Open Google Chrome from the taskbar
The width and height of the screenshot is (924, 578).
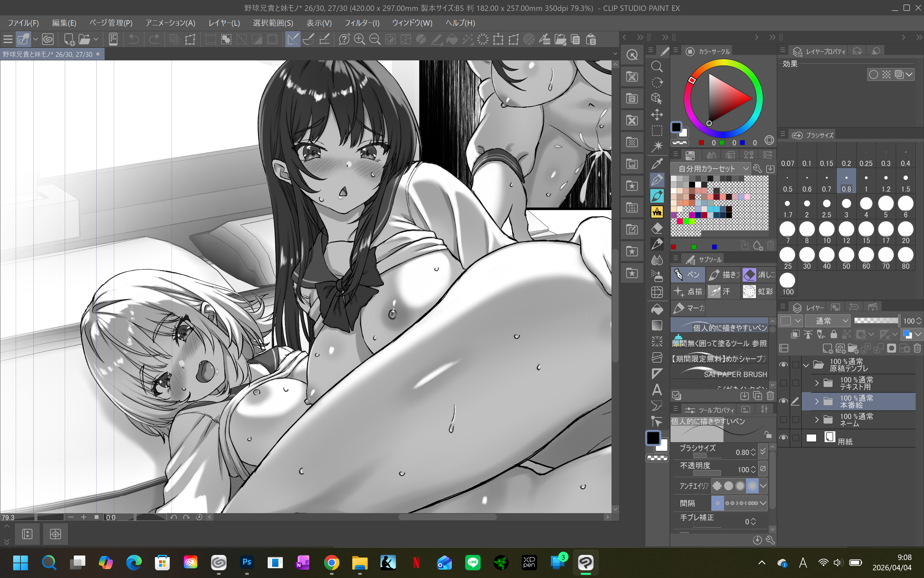tap(331, 562)
